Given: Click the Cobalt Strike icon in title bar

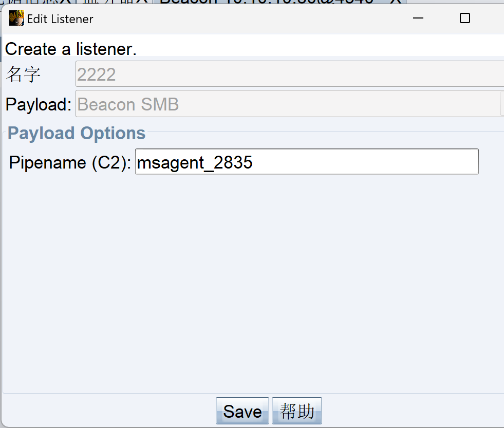Looking at the screenshot, I should [x=16, y=18].
